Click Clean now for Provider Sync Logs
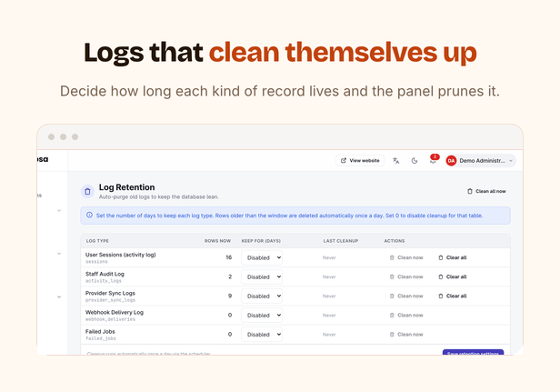 406,297
